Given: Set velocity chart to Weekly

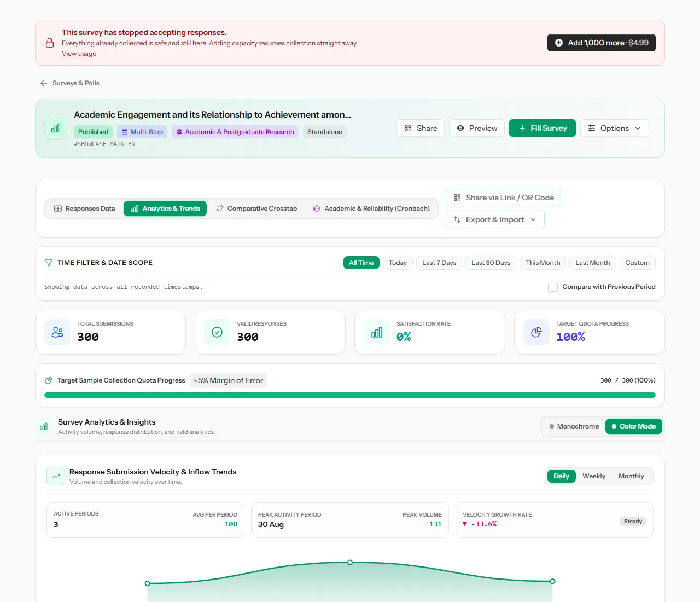Looking at the screenshot, I should [594, 476].
